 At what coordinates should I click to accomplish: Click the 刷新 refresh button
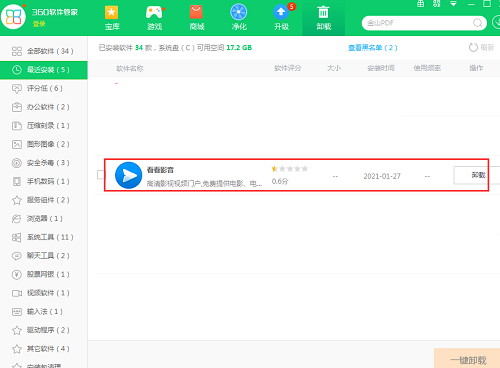pos(481,48)
